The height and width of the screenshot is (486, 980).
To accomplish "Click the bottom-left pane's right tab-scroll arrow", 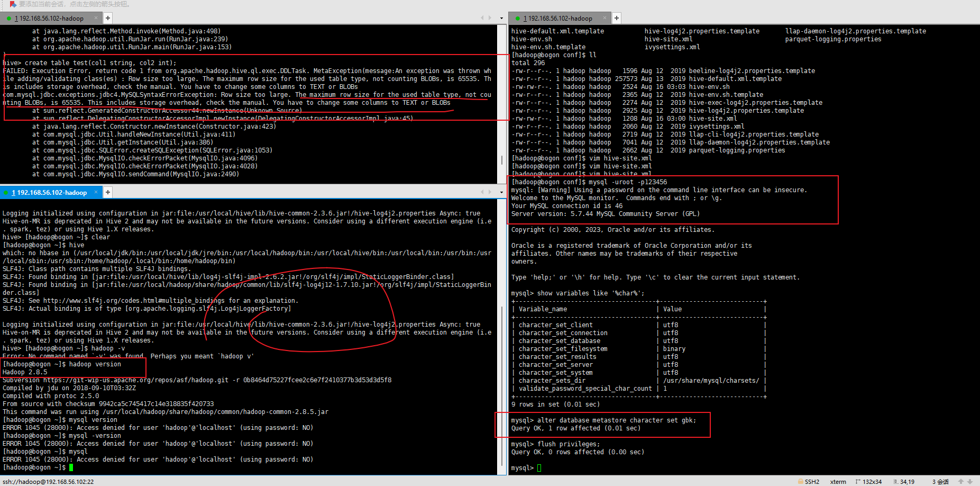I will coord(490,192).
